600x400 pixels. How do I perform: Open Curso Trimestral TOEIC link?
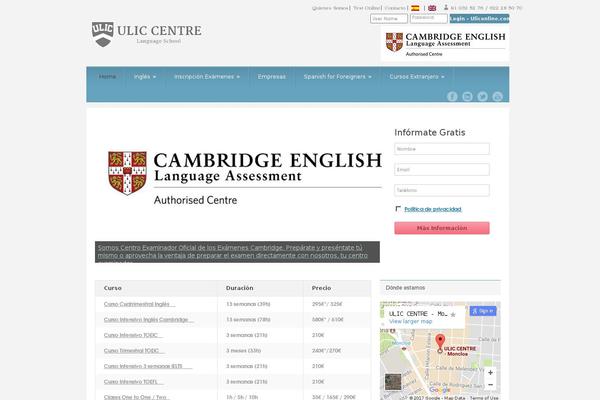click(x=134, y=351)
